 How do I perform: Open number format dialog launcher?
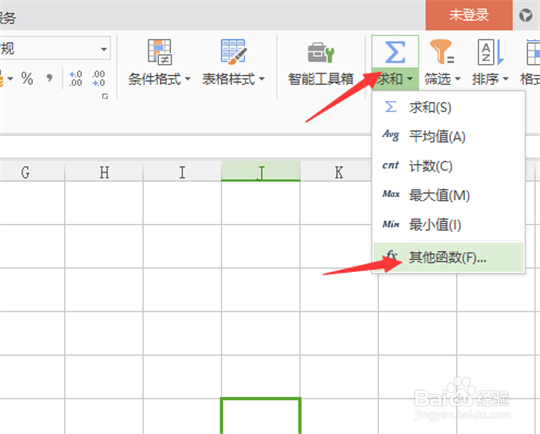coord(105,96)
